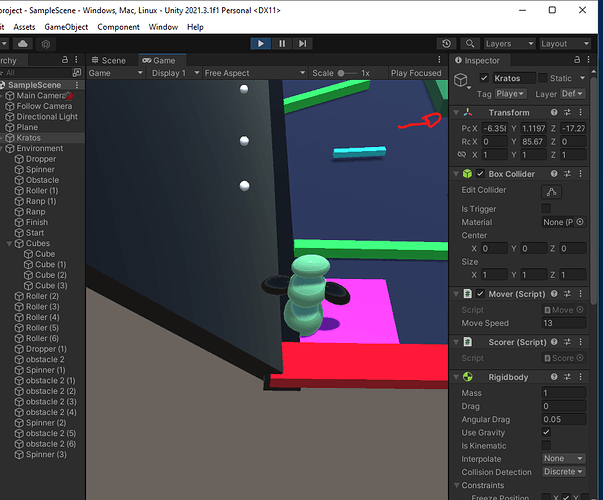This screenshot has width=603, height=500.
Task: Open Box Collider presets icon
Action: tap(567, 174)
